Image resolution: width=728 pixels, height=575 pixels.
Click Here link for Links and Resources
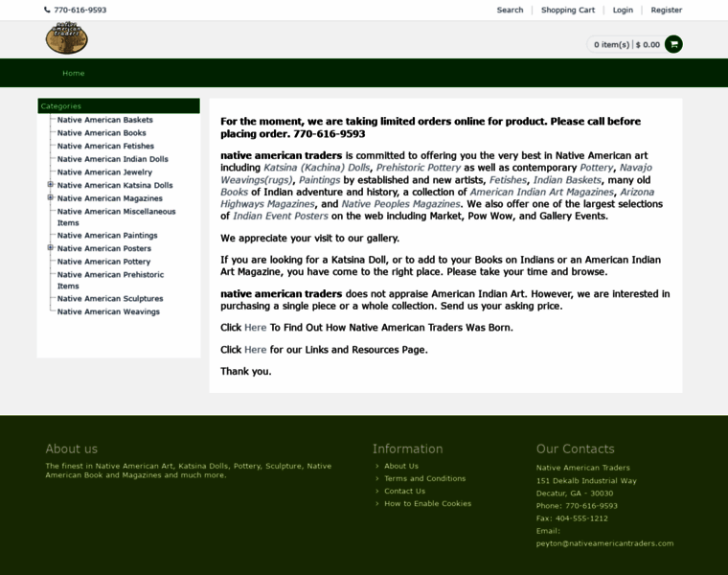256,350
